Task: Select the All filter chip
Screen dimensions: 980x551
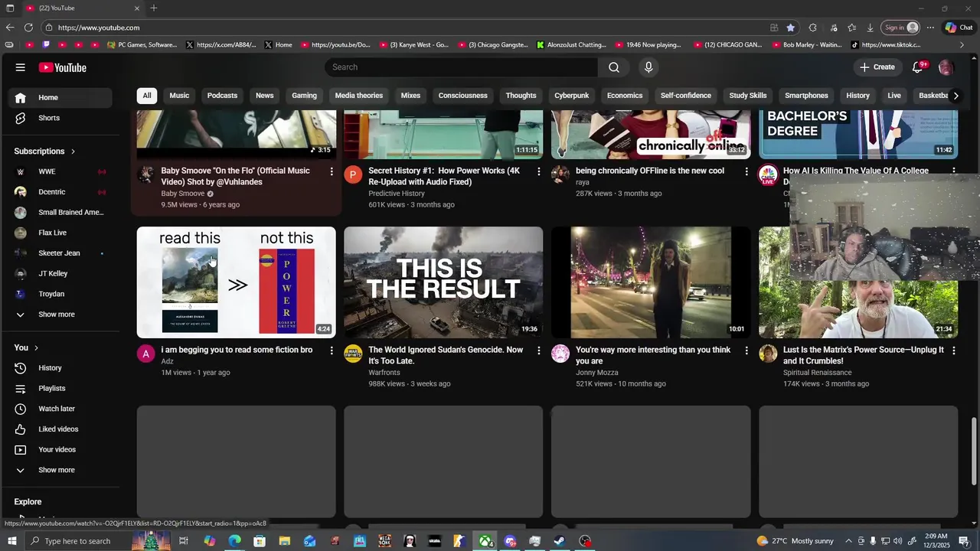Action: coord(146,96)
